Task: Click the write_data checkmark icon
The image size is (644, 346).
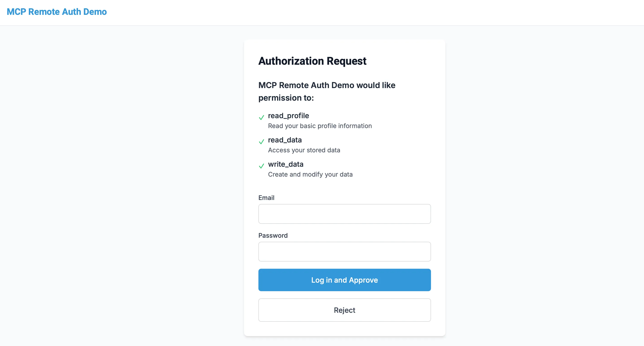Action: 262,166
